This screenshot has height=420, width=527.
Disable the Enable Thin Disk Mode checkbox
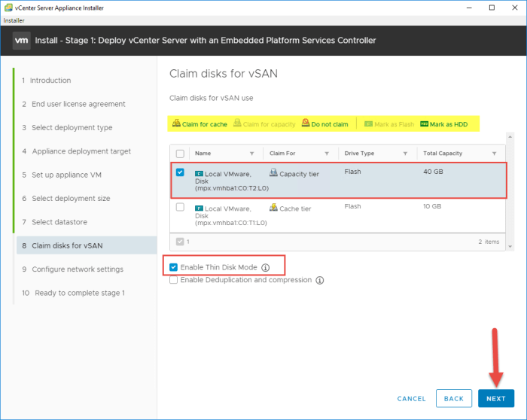pos(173,267)
